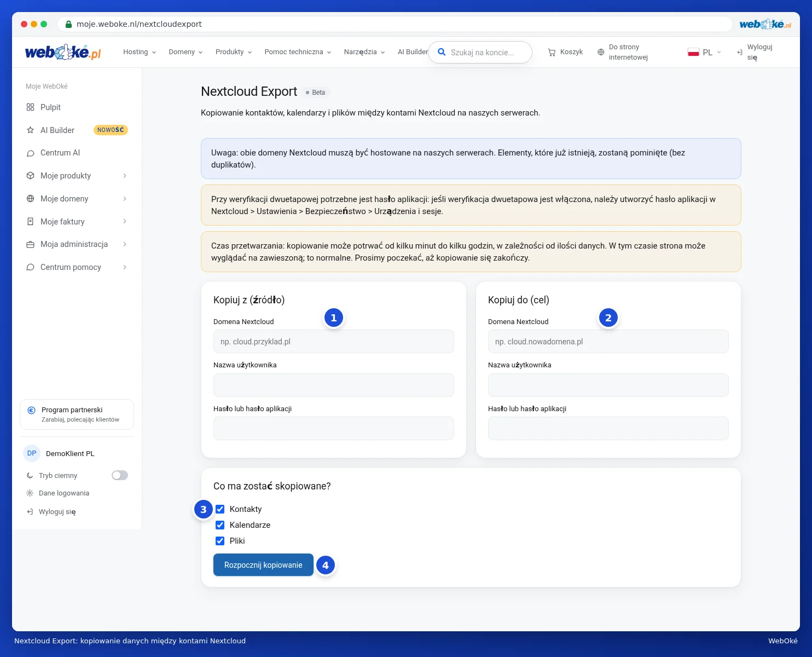Uncheck the Kalendarze checkbox

(220, 525)
